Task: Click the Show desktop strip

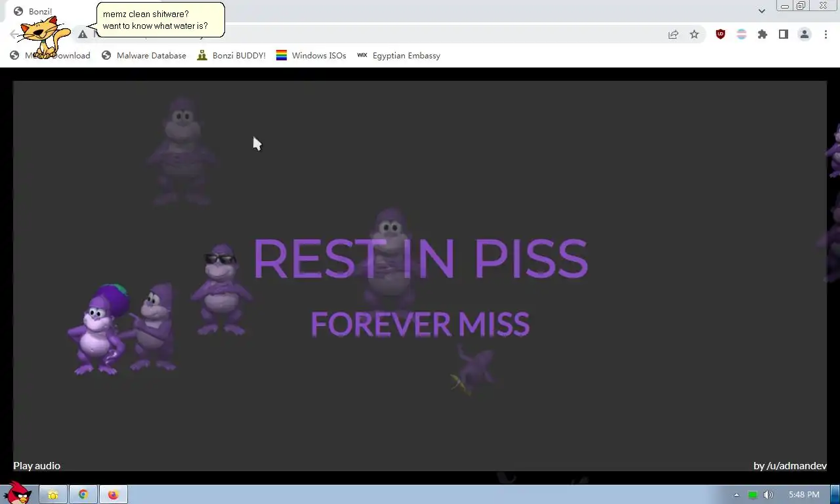Action: [835, 495]
